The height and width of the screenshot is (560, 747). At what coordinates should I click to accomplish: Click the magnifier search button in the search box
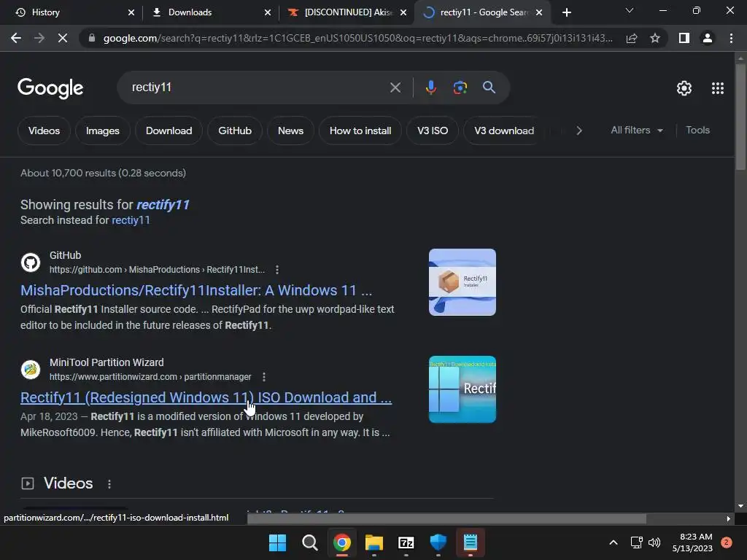(x=489, y=87)
